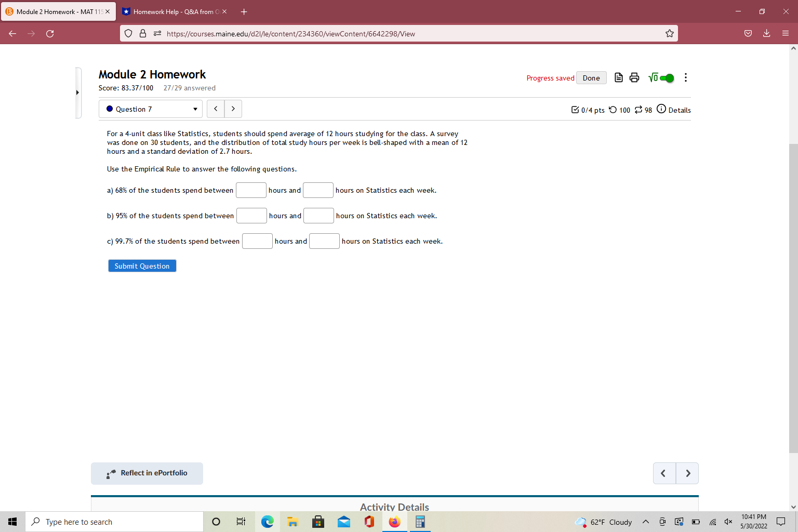Mute icon in the system tray
Viewport: 798px width, 532px height.
[727, 522]
